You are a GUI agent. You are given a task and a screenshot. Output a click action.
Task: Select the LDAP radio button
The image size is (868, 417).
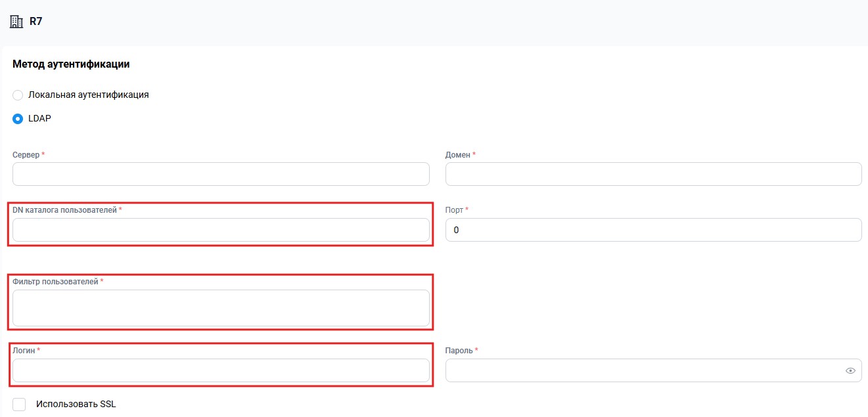coord(18,119)
